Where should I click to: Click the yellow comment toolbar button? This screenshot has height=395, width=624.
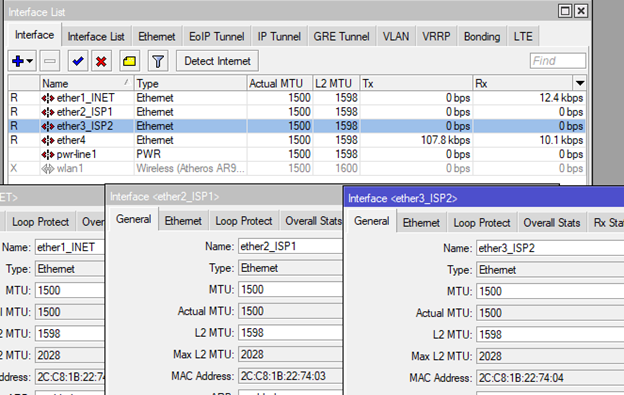click(x=129, y=61)
